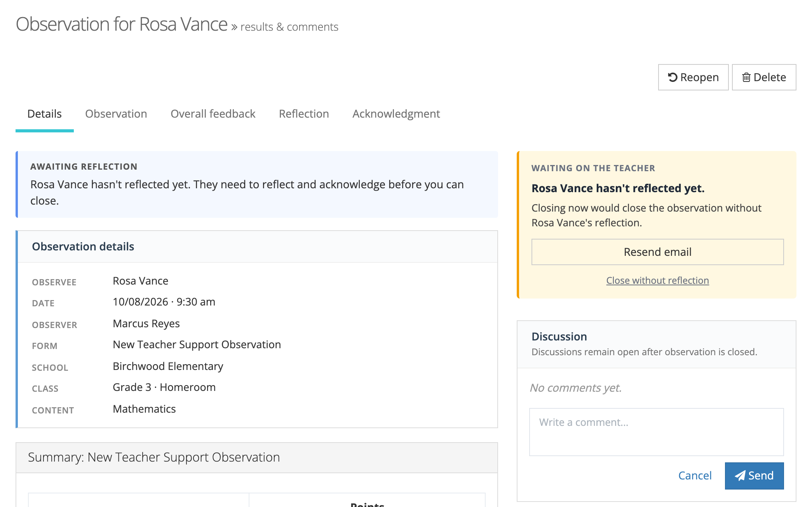Click the class value Grade 3 · Homeroom

(x=164, y=387)
